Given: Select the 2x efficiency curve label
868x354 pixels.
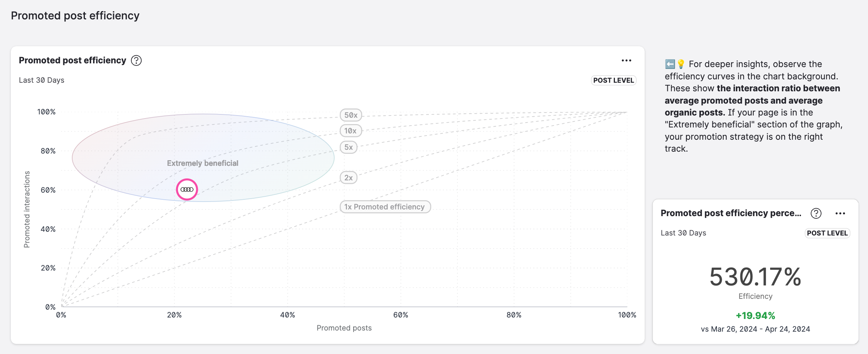Looking at the screenshot, I should click(348, 178).
